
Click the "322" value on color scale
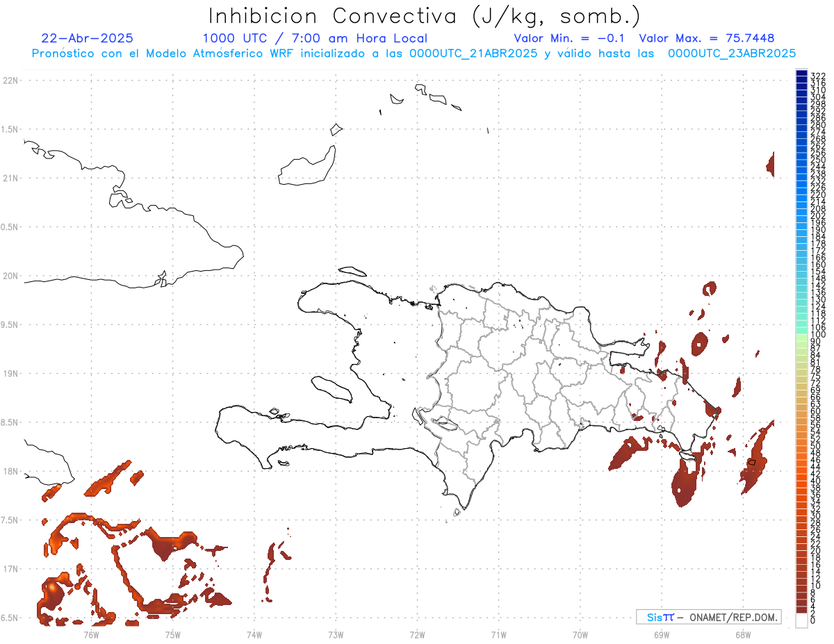coord(817,76)
